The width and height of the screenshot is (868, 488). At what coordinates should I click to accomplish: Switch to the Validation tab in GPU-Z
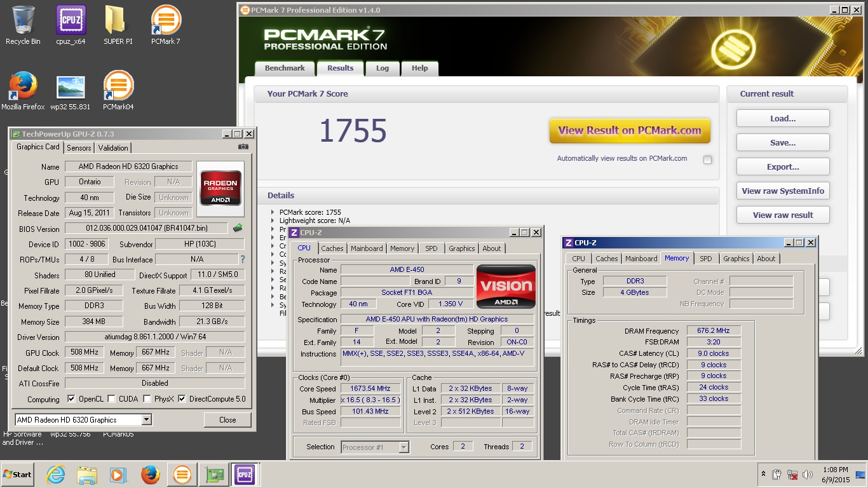[113, 147]
